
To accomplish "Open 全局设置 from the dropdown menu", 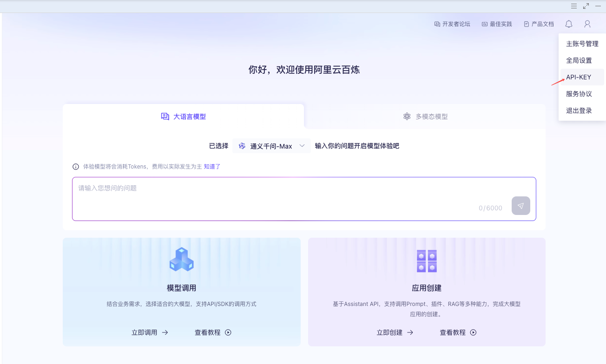I will tap(579, 60).
